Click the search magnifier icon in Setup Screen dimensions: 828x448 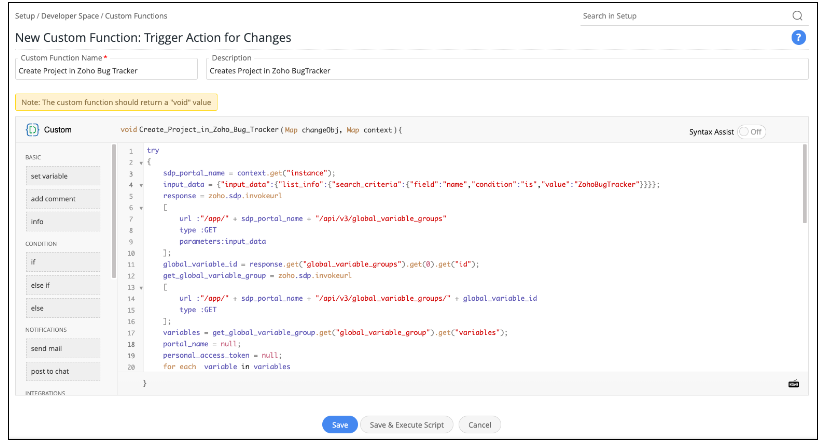click(797, 16)
